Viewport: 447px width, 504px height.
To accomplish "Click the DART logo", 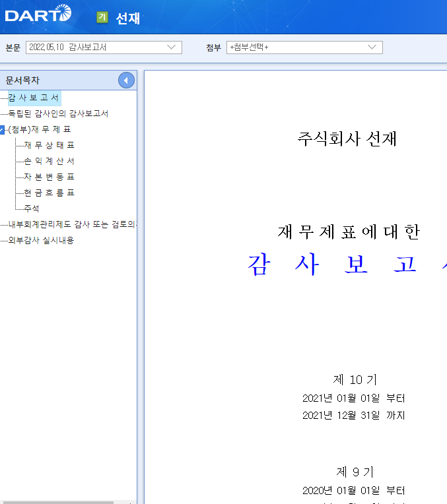I will click(x=38, y=14).
